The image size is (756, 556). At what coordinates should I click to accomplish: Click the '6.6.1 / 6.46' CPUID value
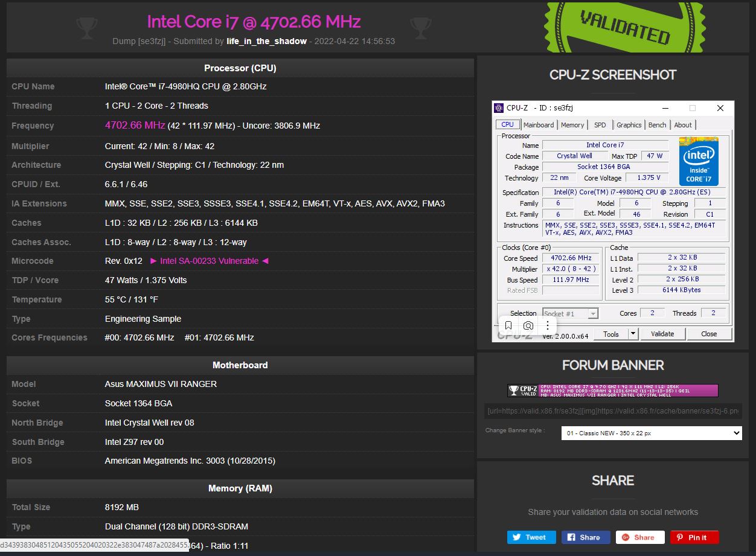pyautogui.click(x=126, y=184)
